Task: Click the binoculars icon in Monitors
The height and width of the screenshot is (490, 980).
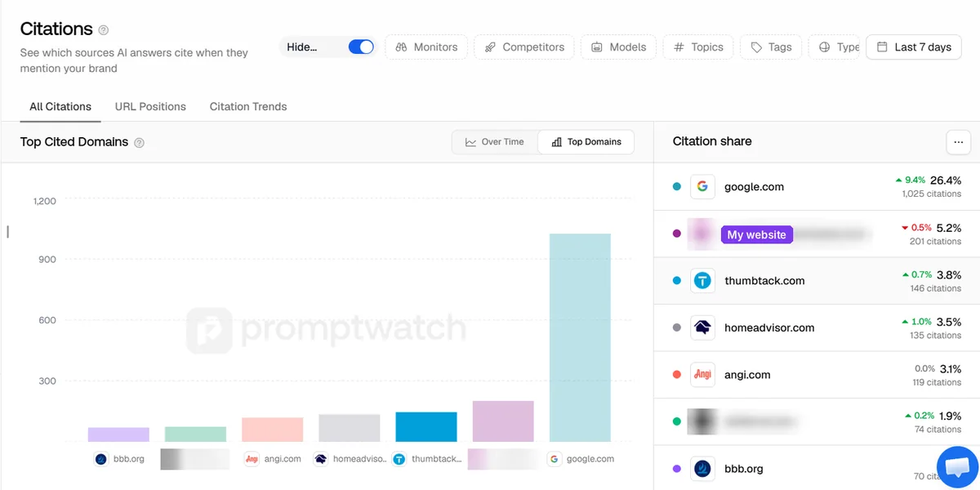Action: click(401, 47)
